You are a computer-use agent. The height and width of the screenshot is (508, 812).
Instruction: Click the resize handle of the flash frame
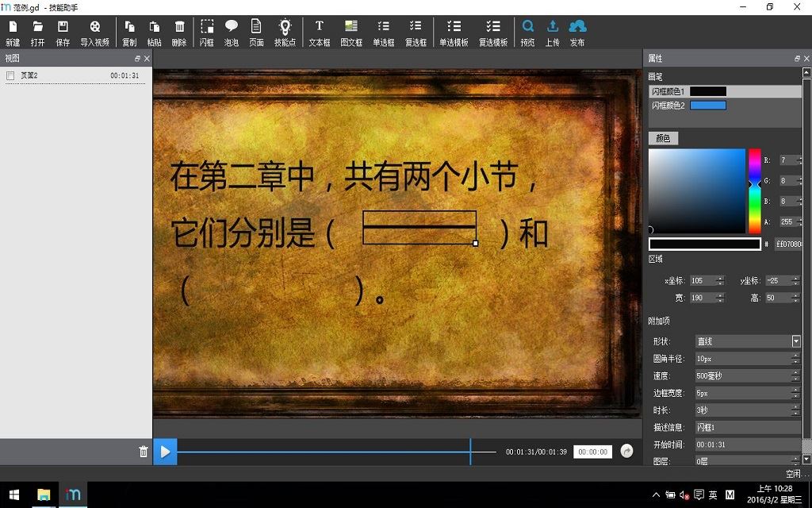[x=476, y=243]
